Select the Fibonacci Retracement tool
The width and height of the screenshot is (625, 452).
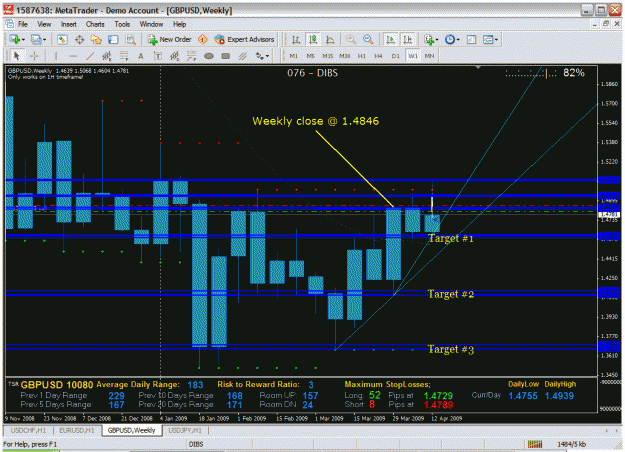click(x=124, y=56)
